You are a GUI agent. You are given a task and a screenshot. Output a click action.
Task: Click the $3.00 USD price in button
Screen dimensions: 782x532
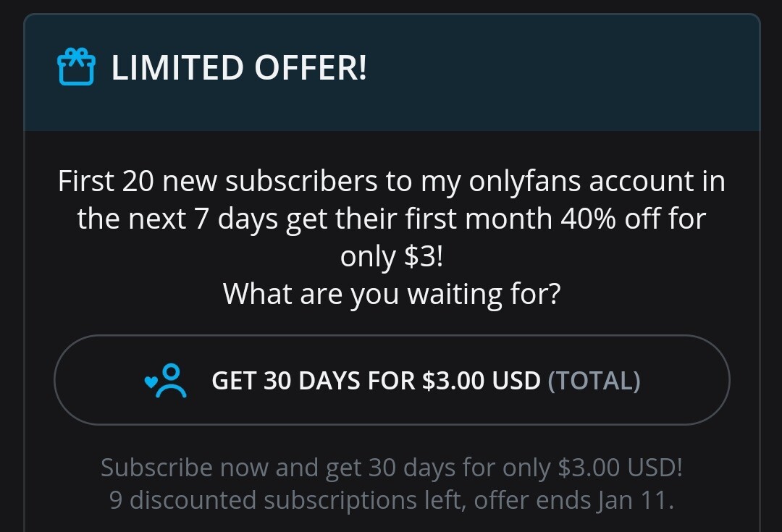(481, 380)
